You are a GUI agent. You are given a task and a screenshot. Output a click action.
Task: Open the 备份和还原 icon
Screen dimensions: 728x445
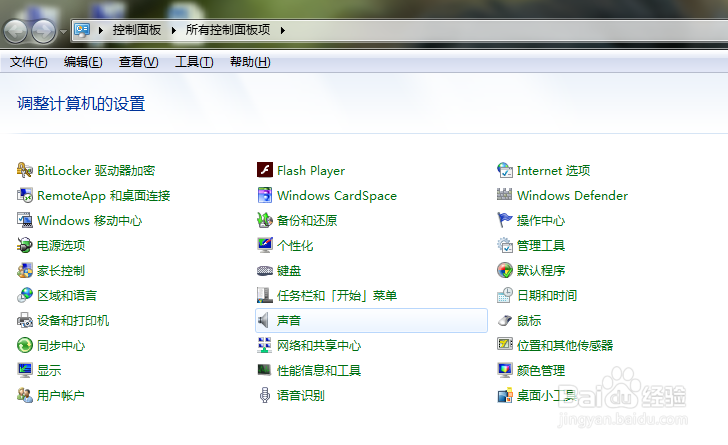(265, 220)
